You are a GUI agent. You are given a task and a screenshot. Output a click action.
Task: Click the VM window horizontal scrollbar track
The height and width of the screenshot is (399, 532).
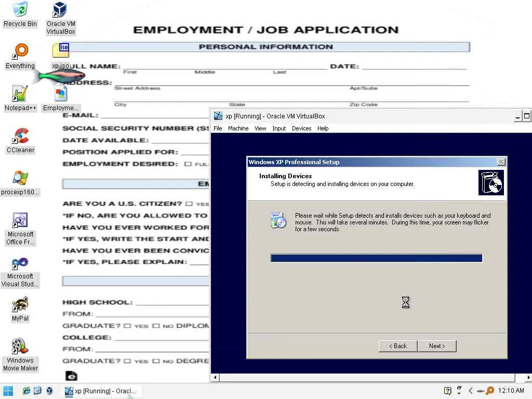click(367, 377)
